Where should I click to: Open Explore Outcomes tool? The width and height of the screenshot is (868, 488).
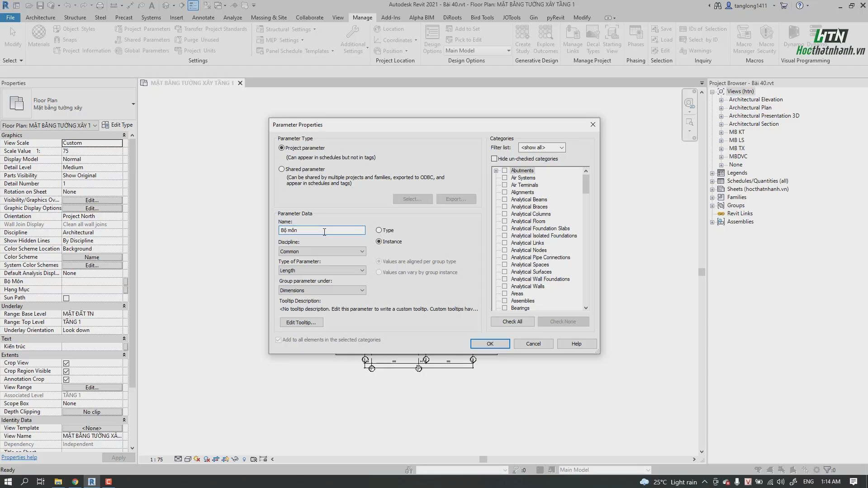pos(545,40)
